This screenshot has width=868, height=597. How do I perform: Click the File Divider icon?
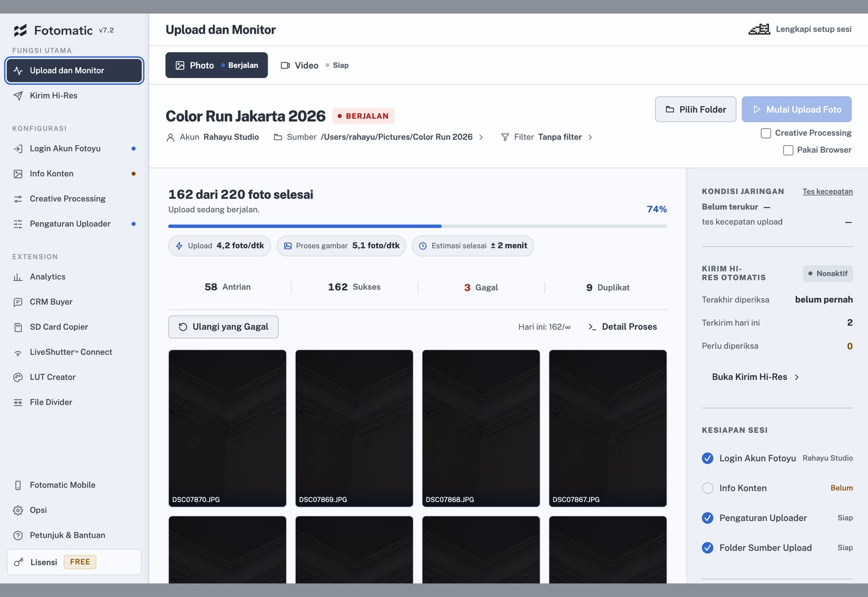point(18,402)
